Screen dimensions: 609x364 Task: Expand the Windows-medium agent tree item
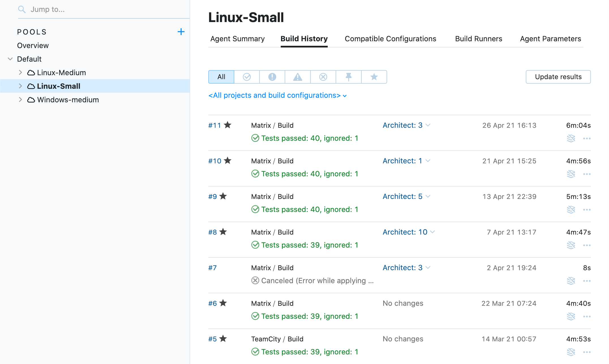[x=20, y=99]
